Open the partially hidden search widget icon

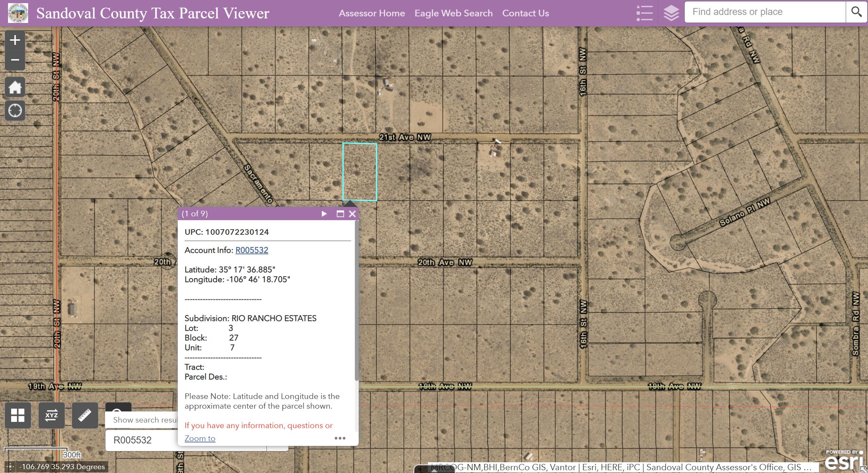118,407
